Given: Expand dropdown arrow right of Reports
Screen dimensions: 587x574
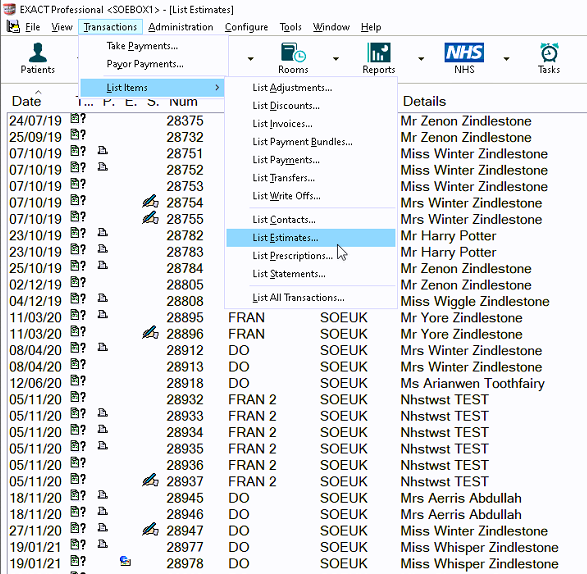Looking at the screenshot, I should pyautogui.click(x=421, y=59).
